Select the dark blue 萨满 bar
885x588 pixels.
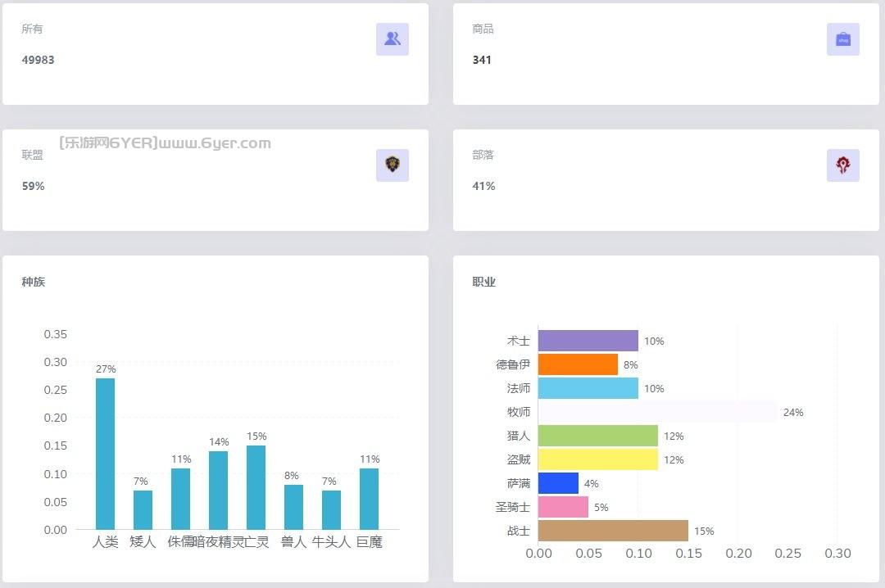[x=558, y=483]
